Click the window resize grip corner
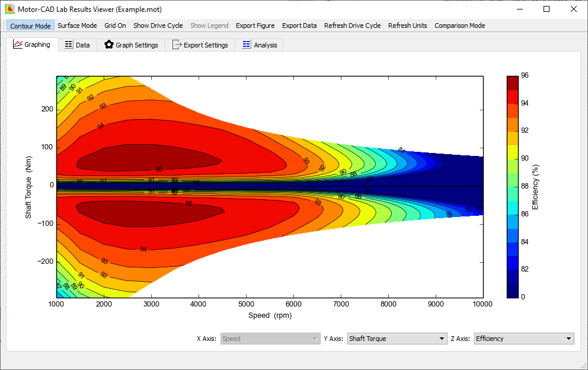 [x=583, y=366]
